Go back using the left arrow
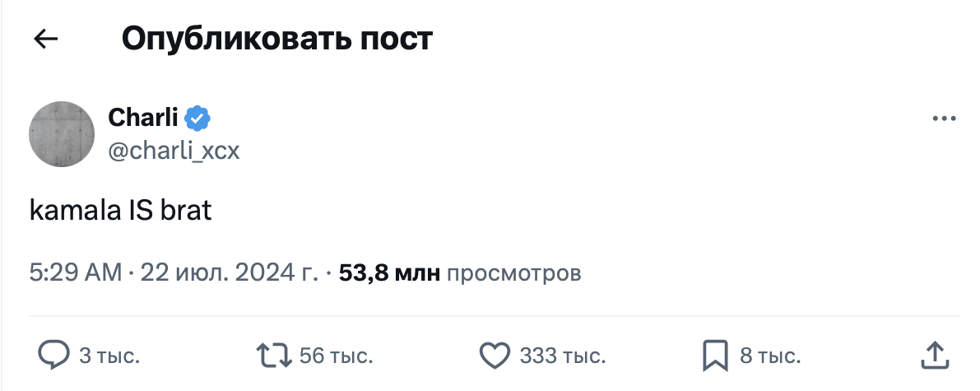 46,39
